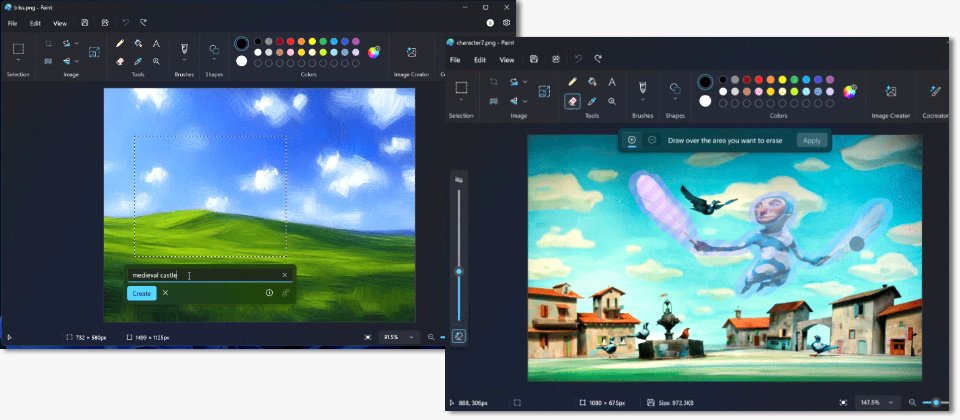The height and width of the screenshot is (420, 960).
Task: Click Fit to window icon in character7.png status bar
Action: (x=844, y=403)
